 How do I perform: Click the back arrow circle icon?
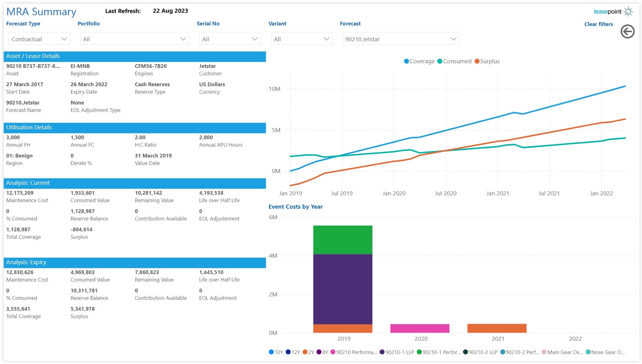pos(627,32)
